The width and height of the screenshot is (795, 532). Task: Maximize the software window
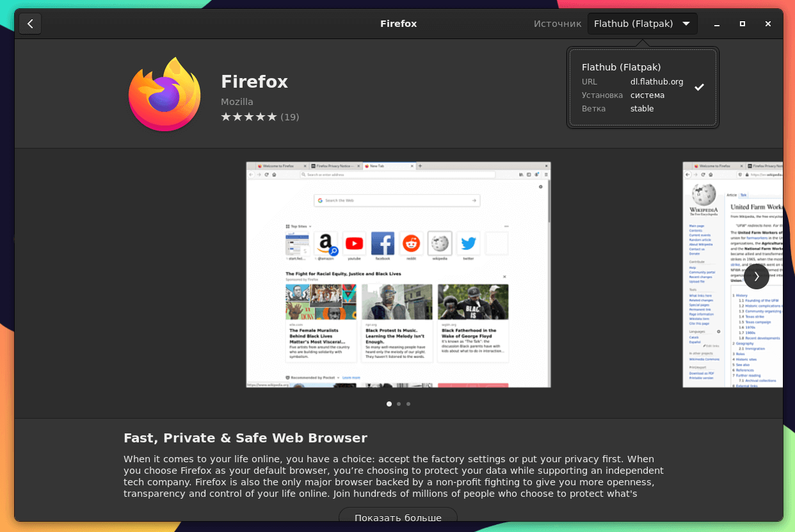tap(742, 24)
